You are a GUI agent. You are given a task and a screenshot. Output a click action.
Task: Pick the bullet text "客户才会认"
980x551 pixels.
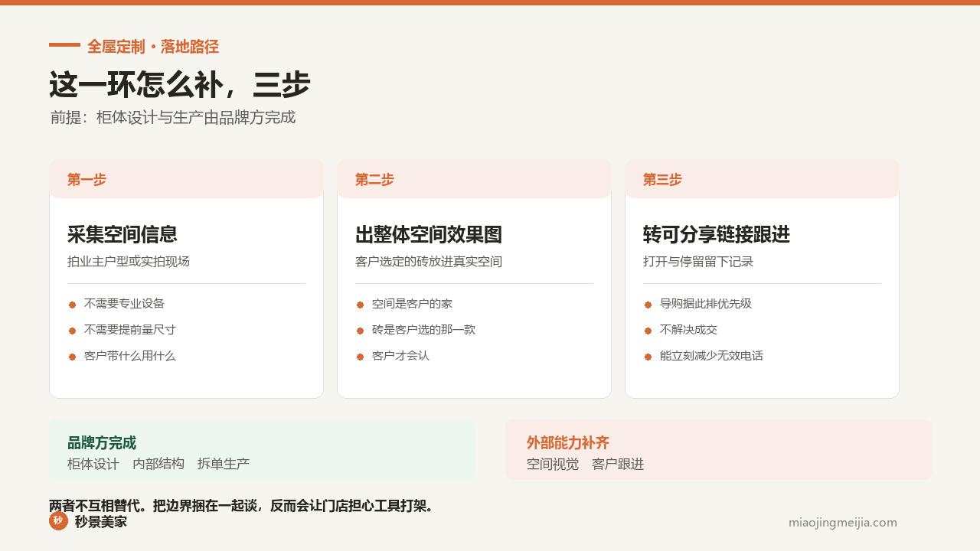pos(400,356)
